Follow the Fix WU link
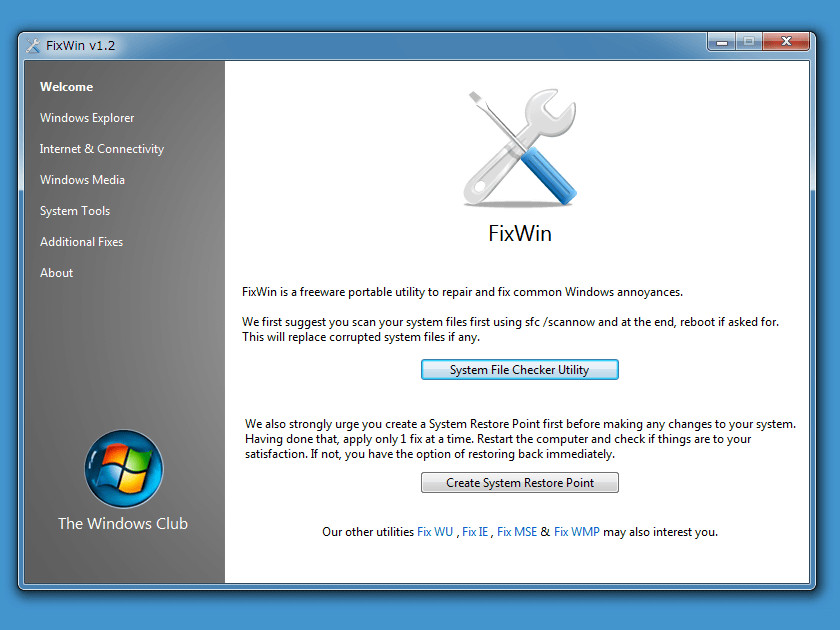Image resolution: width=840 pixels, height=630 pixels. coord(435,532)
